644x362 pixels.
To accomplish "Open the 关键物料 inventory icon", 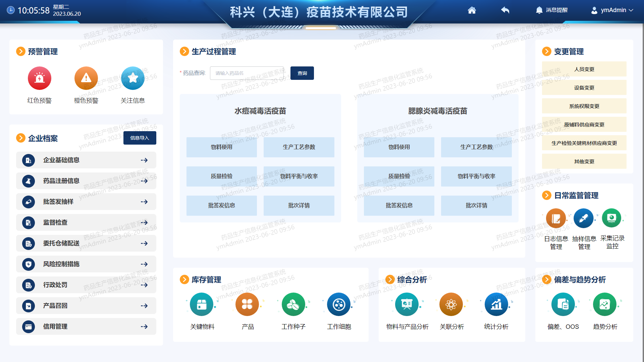I will pyautogui.click(x=202, y=305).
